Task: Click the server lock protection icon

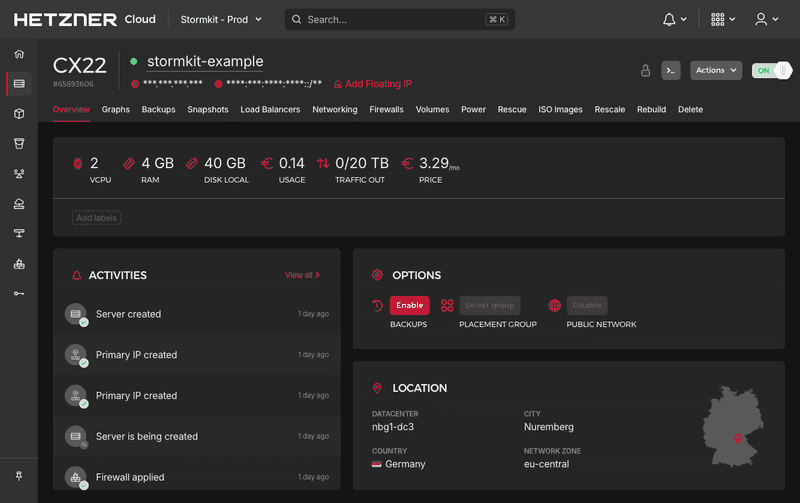Action: pos(645,70)
